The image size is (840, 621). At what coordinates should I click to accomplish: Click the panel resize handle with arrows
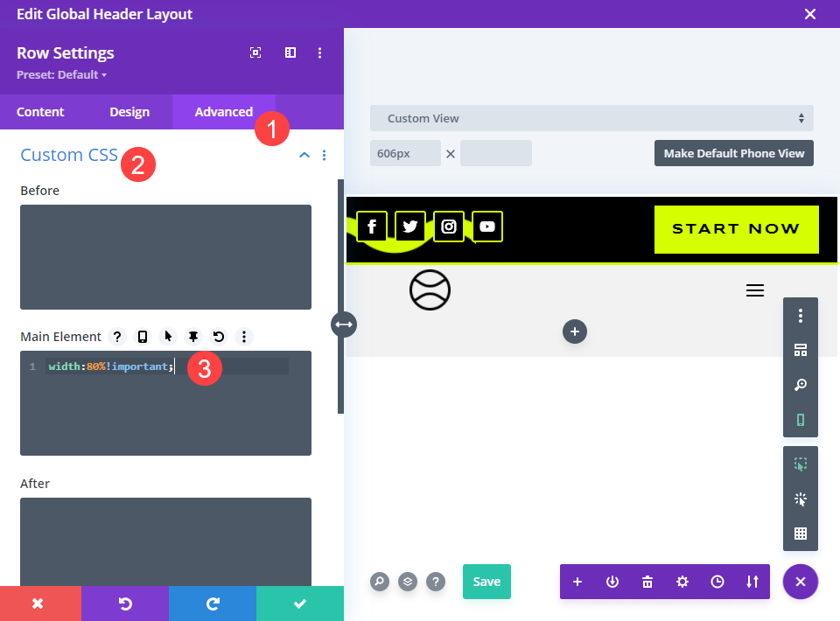click(x=343, y=324)
